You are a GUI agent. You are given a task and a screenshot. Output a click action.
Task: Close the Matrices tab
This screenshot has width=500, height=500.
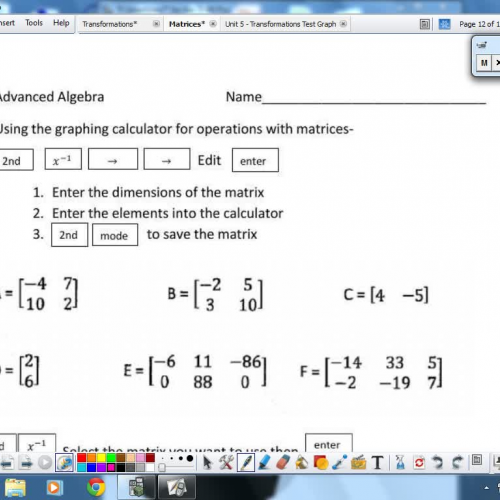coord(213,24)
